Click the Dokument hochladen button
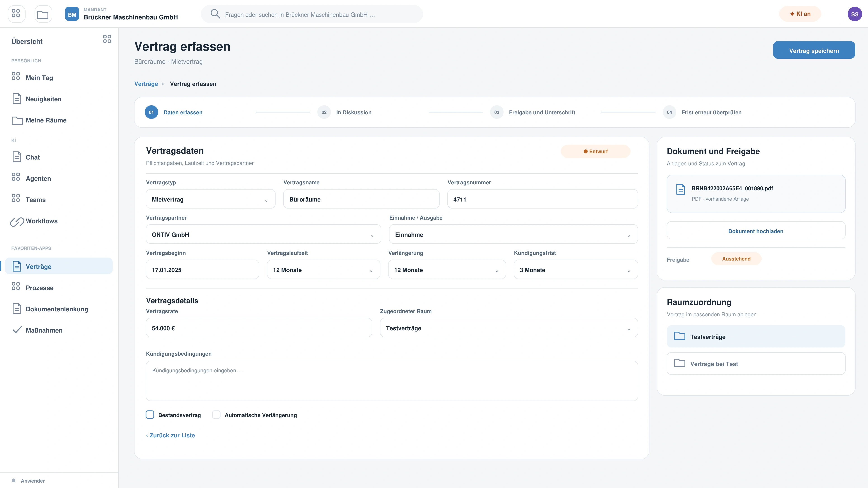The image size is (868, 488). tap(756, 231)
